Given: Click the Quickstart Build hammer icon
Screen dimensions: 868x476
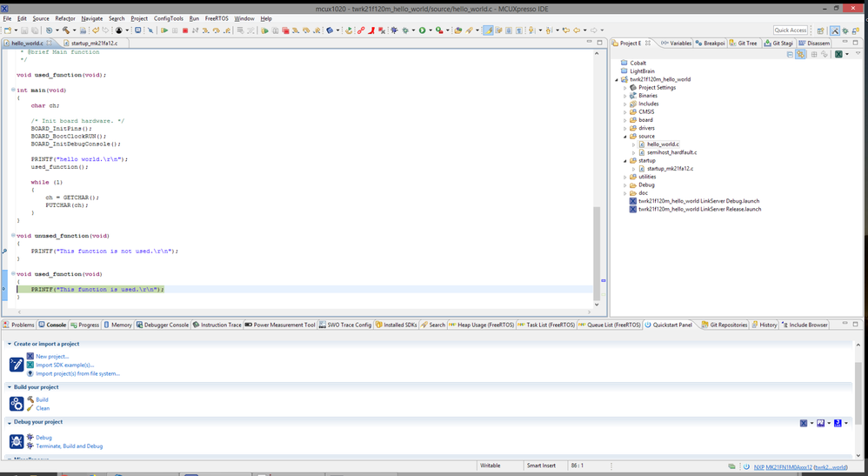Looking at the screenshot, I should pos(30,399).
